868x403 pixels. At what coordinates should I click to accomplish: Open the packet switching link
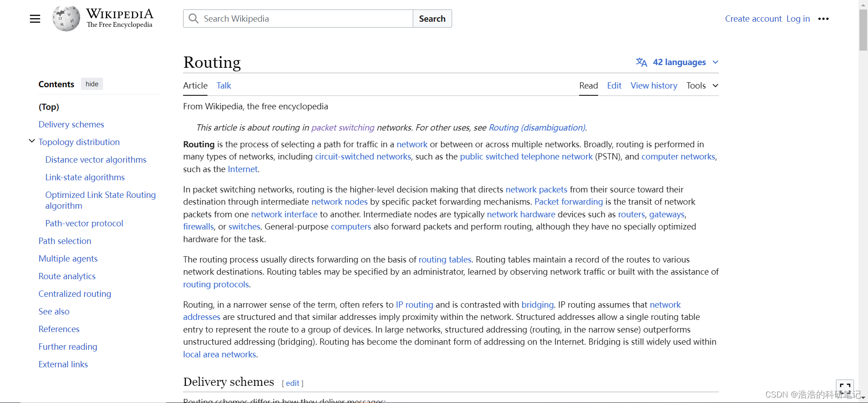343,127
